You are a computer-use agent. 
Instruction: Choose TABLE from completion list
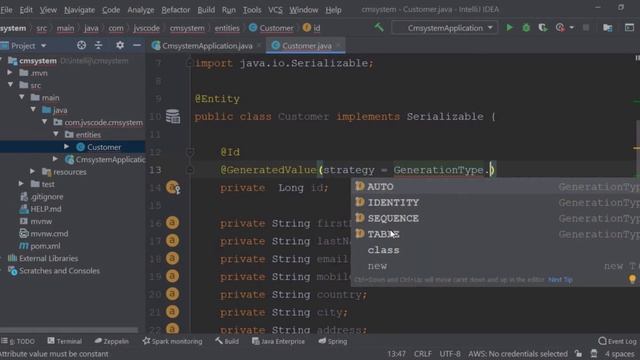(496, 234)
